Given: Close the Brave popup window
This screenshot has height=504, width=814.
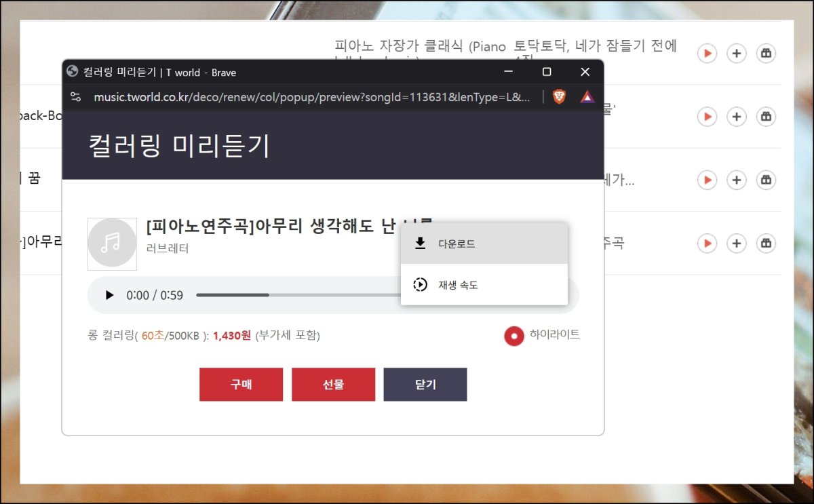Looking at the screenshot, I should click(x=585, y=72).
